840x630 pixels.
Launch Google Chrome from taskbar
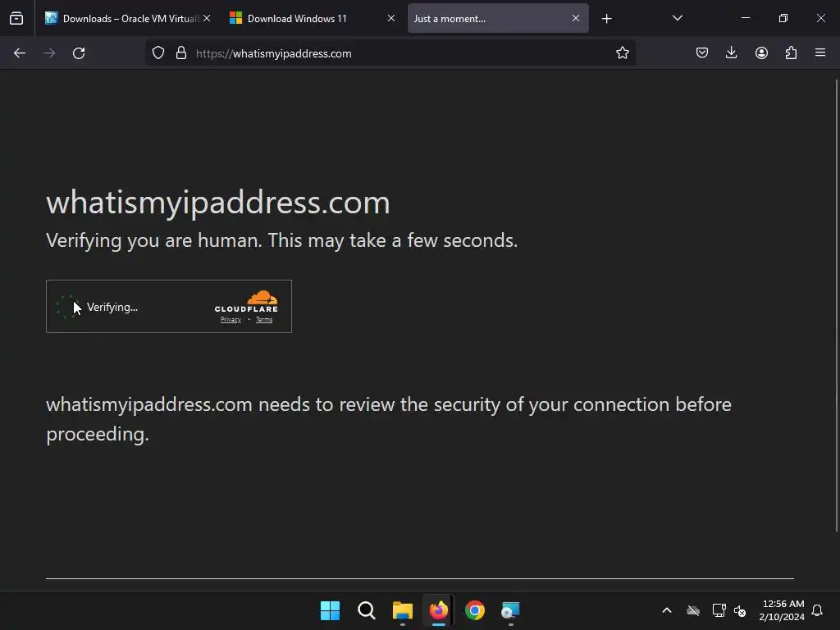pos(475,610)
